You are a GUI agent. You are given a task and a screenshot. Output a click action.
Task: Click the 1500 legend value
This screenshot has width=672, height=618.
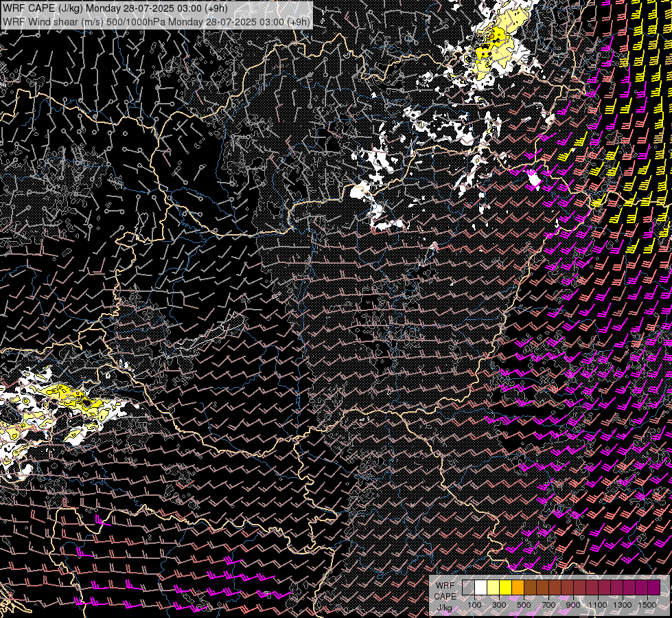(x=647, y=605)
